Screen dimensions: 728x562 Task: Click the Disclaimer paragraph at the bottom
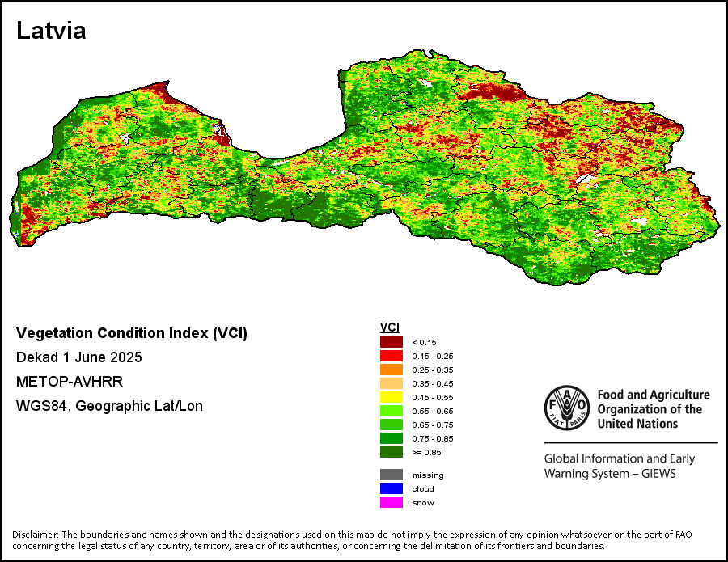pyautogui.click(x=352, y=540)
